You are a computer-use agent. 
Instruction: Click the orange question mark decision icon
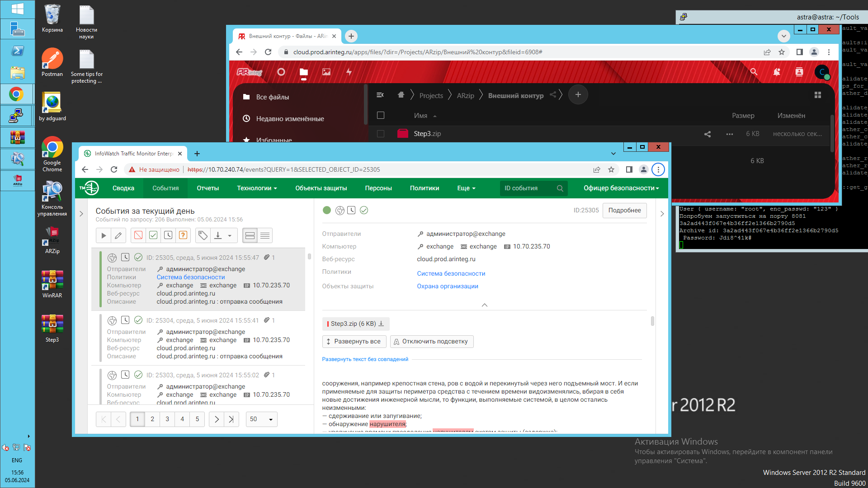pos(183,235)
